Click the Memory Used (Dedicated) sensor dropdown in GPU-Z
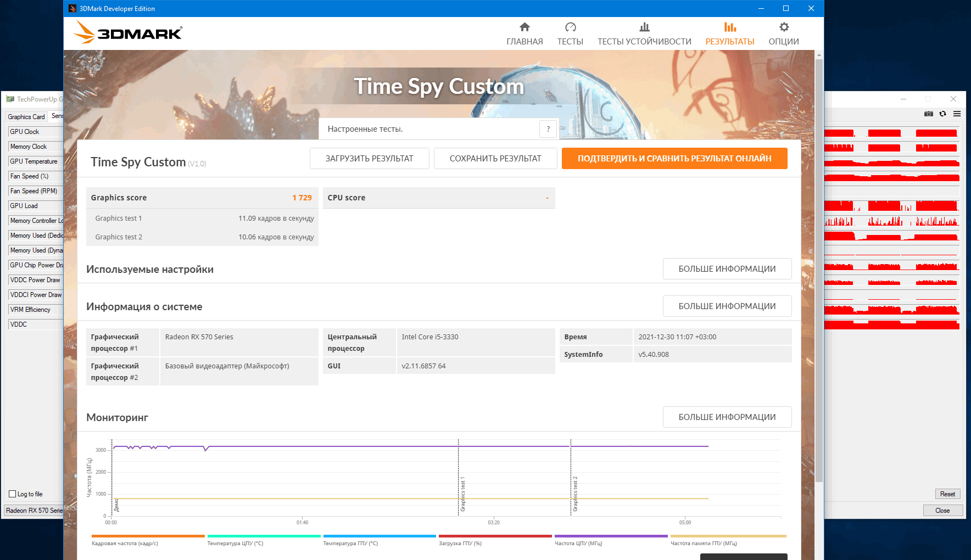This screenshot has width=971, height=560. (x=36, y=236)
